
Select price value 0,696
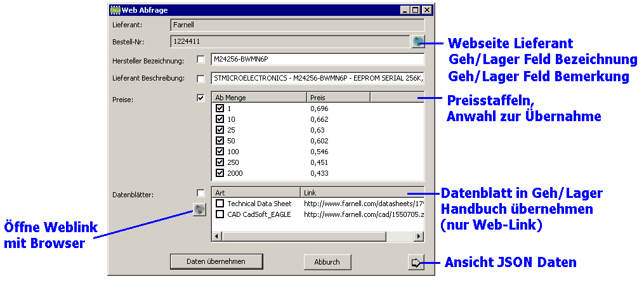point(319,108)
